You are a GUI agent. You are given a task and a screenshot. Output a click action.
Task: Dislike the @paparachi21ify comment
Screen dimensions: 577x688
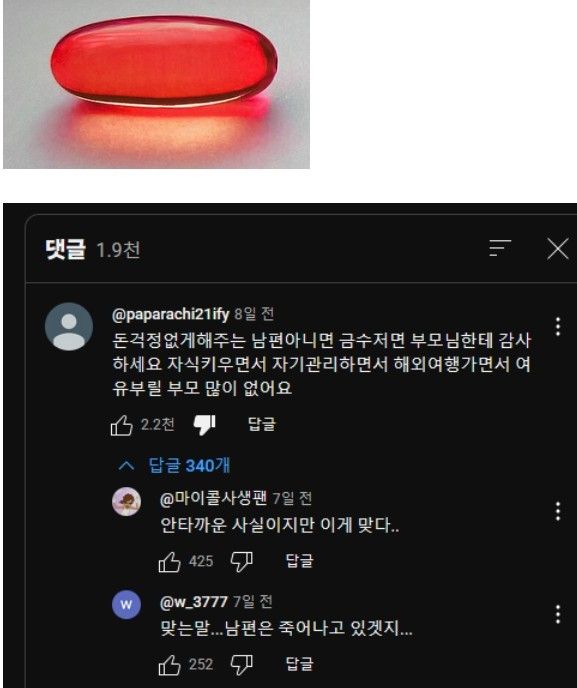coord(204,425)
